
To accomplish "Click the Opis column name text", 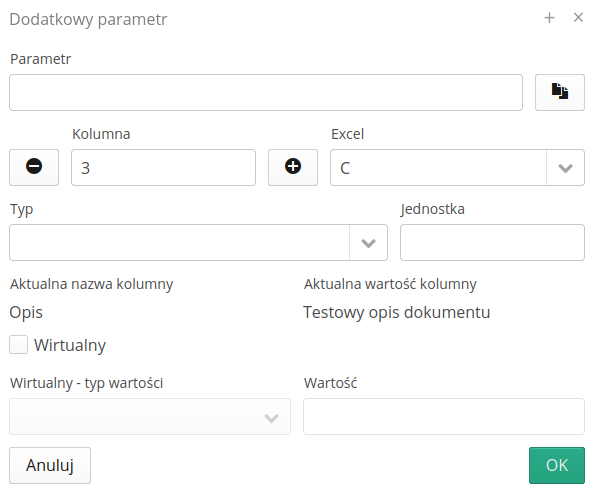I will click(x=26, y=313).
